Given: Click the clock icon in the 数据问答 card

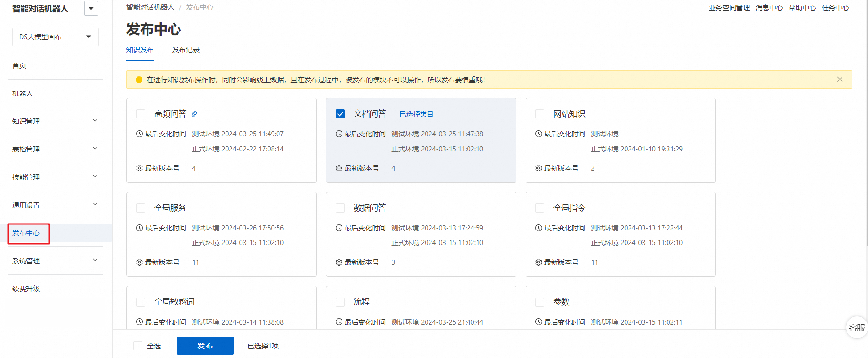Looking at the screenshot, I should (339, 228).
